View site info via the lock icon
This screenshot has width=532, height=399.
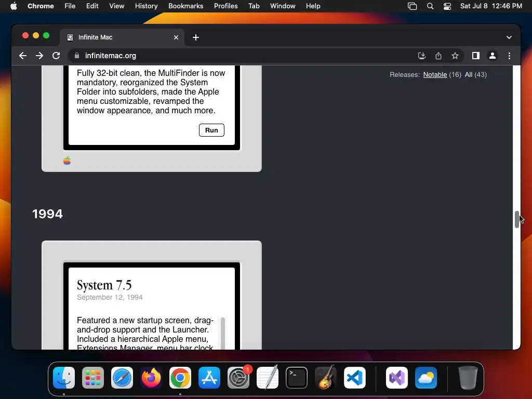tap(77, 56)
